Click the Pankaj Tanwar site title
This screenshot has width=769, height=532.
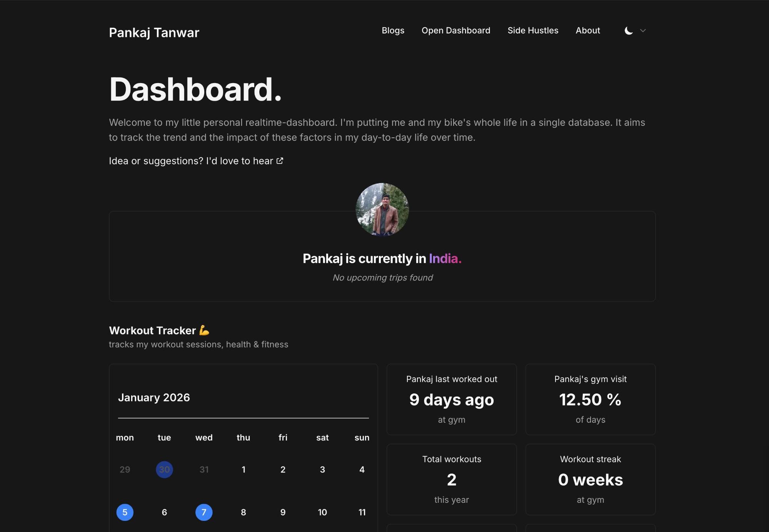point(154,33)
